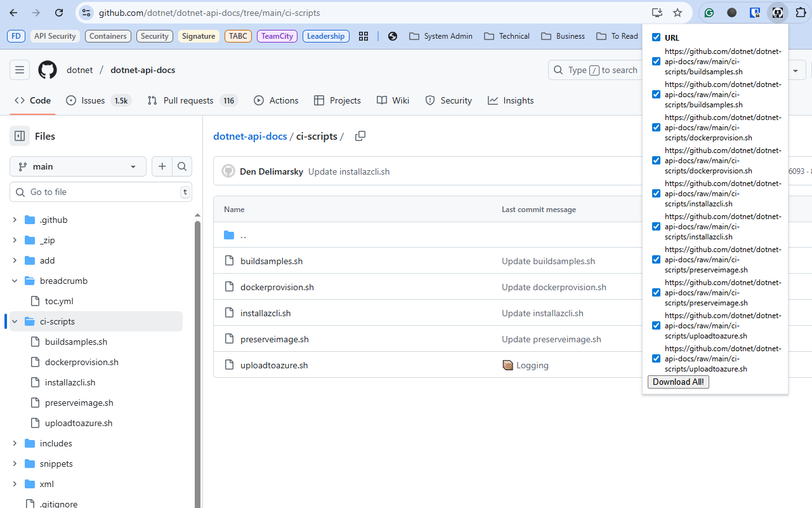Switch to the Insights tab

tap(511, 100)
